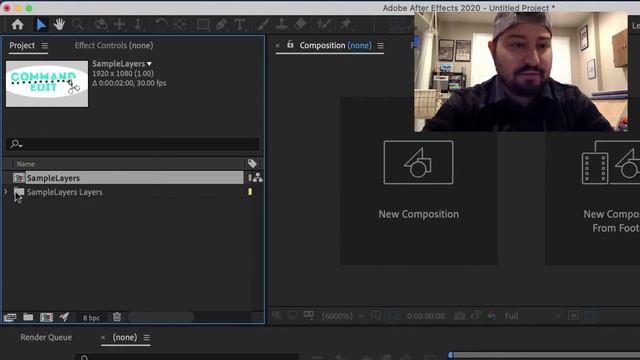Select the Rotation tool
The width and height of the screenshot is (640, 360).
(161, 25)
